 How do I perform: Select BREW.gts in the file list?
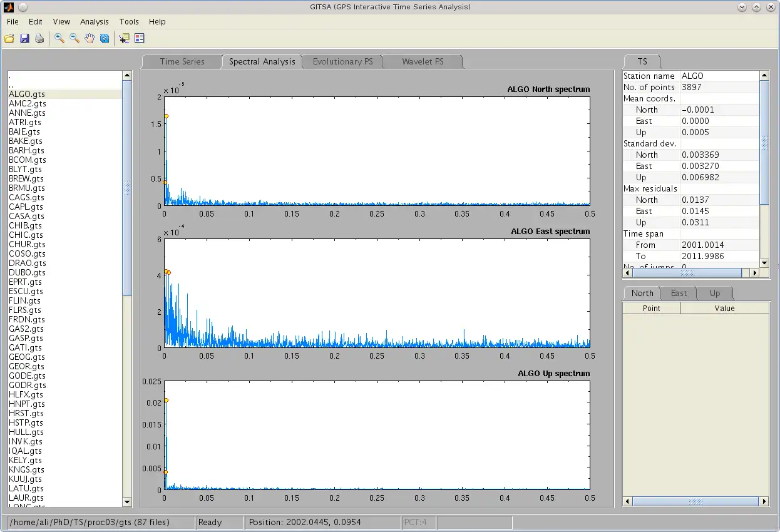click(x=26, y=178)
